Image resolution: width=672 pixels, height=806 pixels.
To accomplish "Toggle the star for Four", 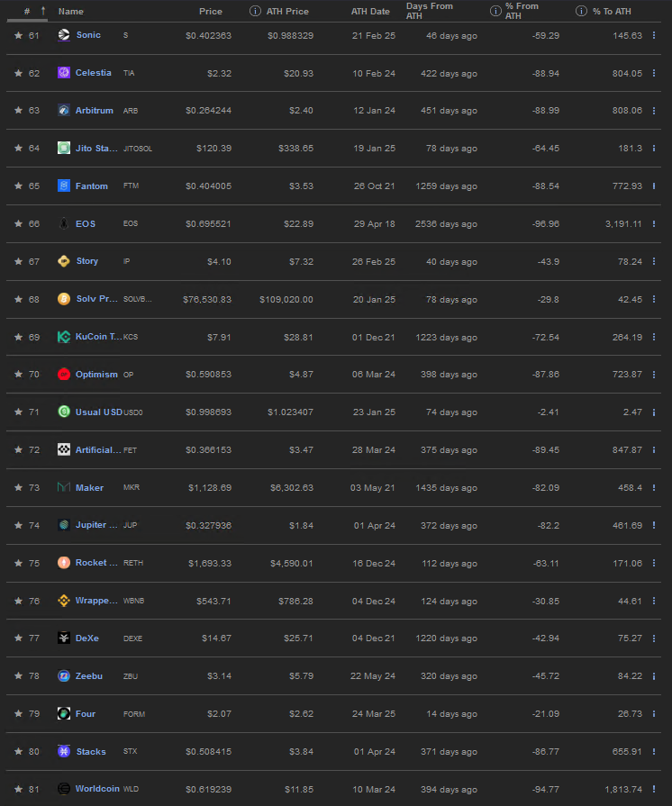I will click(x=19, y=713).
